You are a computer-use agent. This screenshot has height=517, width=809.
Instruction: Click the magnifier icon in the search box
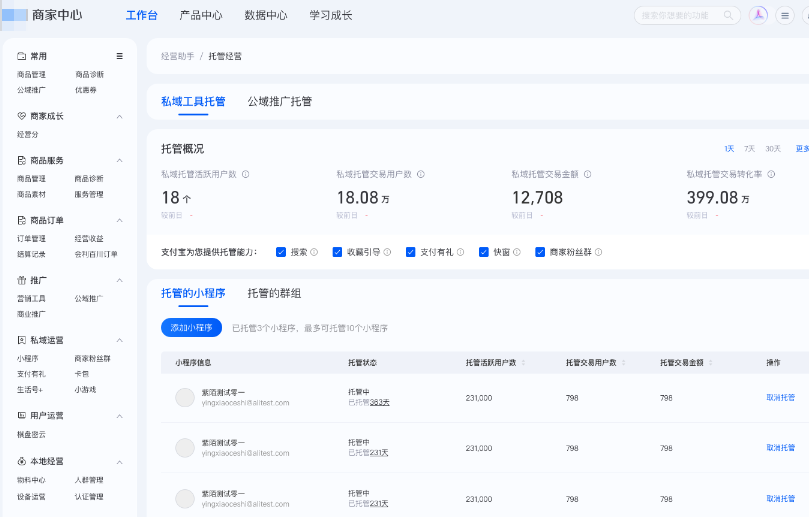(x=728, y=15)
